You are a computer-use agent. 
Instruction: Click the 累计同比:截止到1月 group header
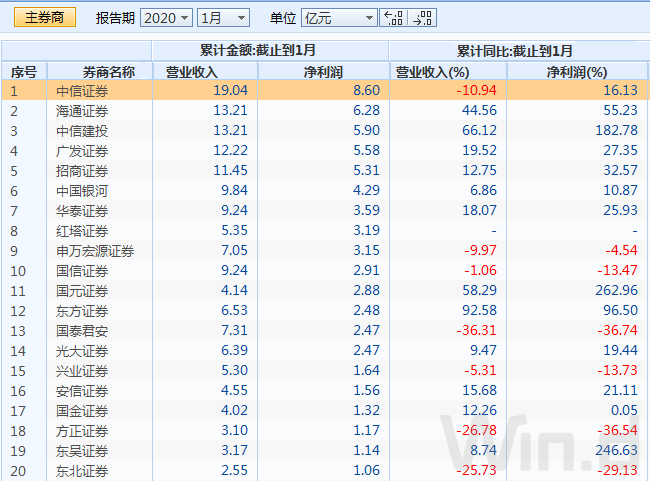(x=518, y=51)
